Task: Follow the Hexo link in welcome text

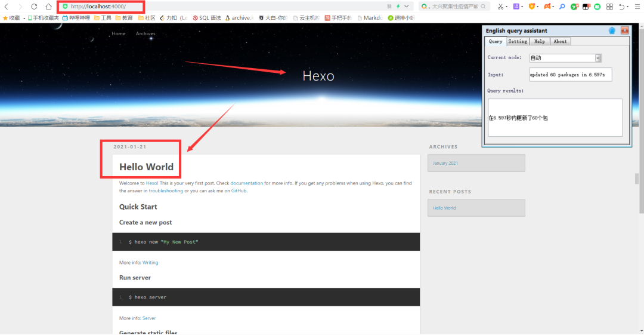Action: pyautogui.click(x=151, y=183)
